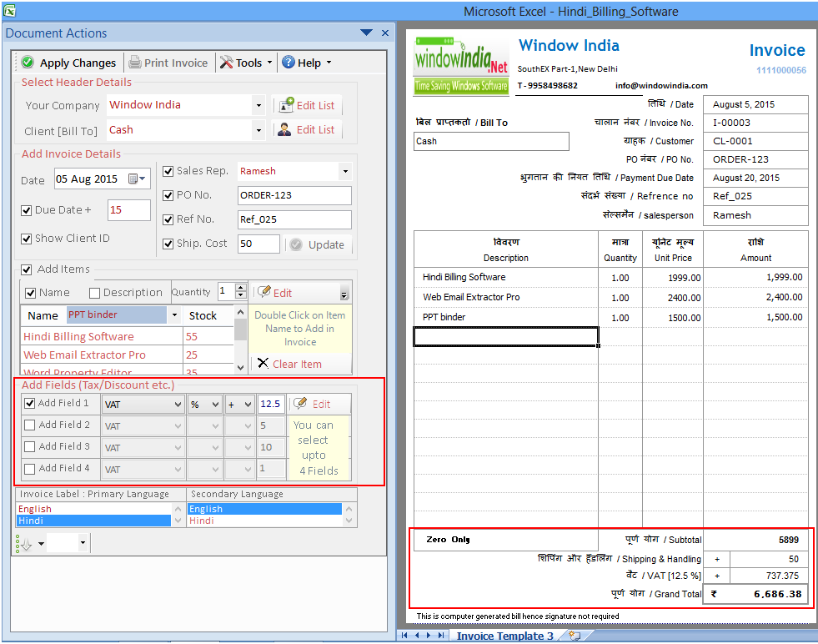Click the Clear Item label

(x=297, y=364)
